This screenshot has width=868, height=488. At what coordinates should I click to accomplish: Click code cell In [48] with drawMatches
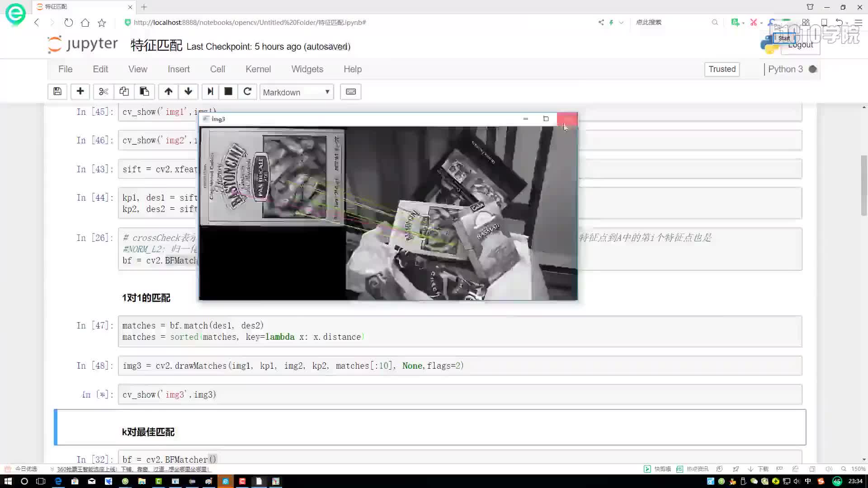460,366
